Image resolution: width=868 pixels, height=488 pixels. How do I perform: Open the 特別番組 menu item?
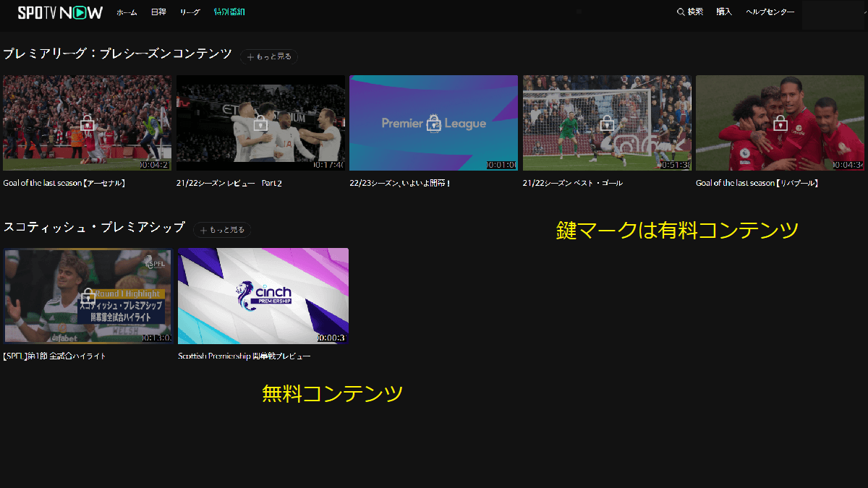click(x=229, y=12)
